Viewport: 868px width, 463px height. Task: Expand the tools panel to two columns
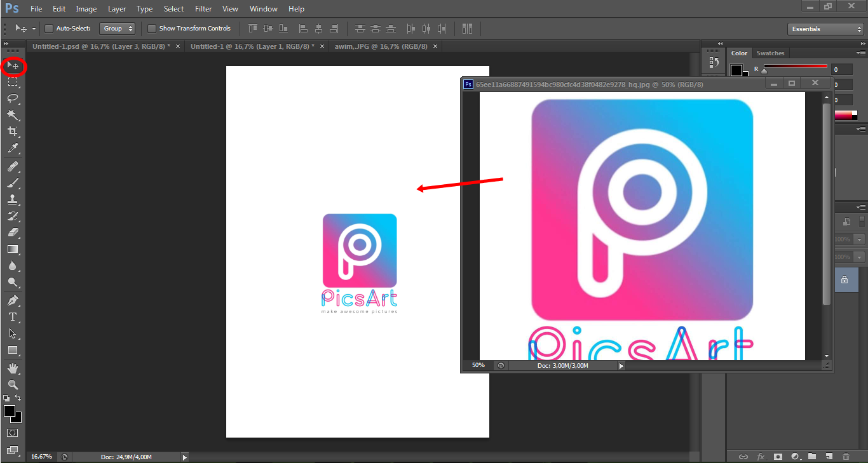(x=6, y=43)
